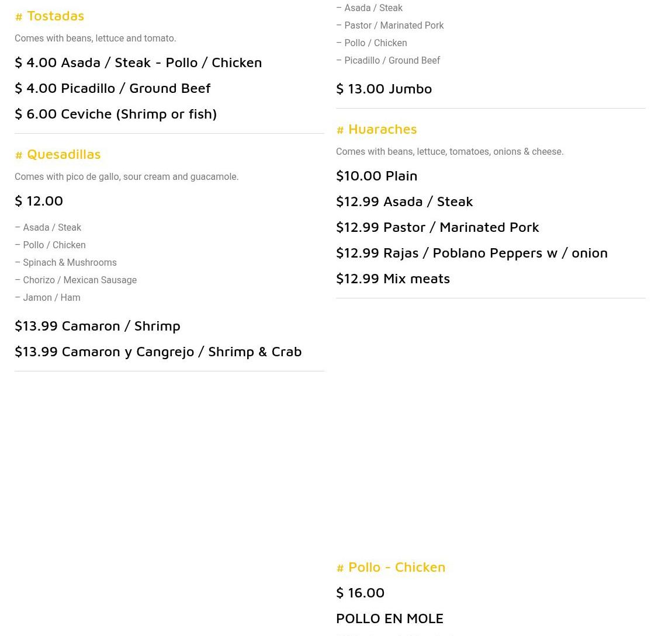Click the $6.00 Ceviche tostada item

pos(116,114)
